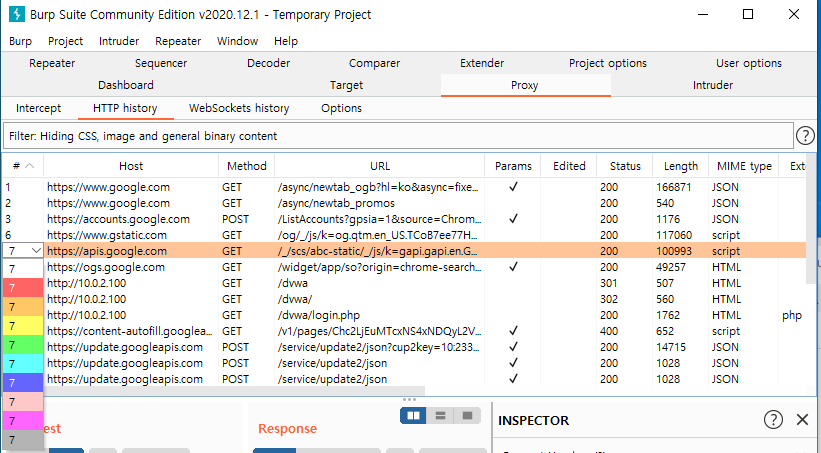Open the Intruder menu
The height and width of the screenshot is (453, 821).
tap(119, 41)
